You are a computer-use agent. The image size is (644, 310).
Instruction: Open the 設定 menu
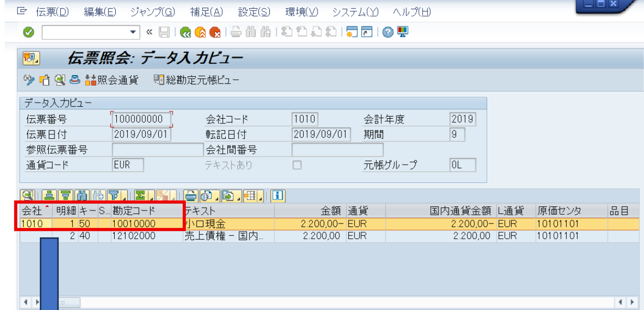(x=254, y=11)
